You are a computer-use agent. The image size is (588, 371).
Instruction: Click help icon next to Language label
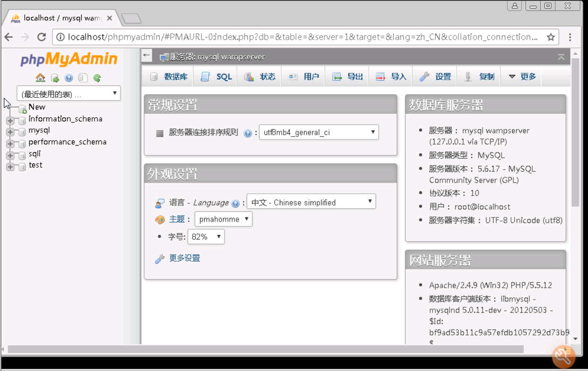tap(235, 204)
